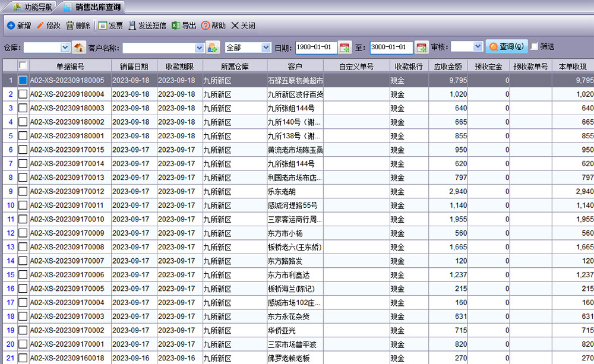Check the row checkbox for A02-XS-202309180004

[x=23, y=94]
